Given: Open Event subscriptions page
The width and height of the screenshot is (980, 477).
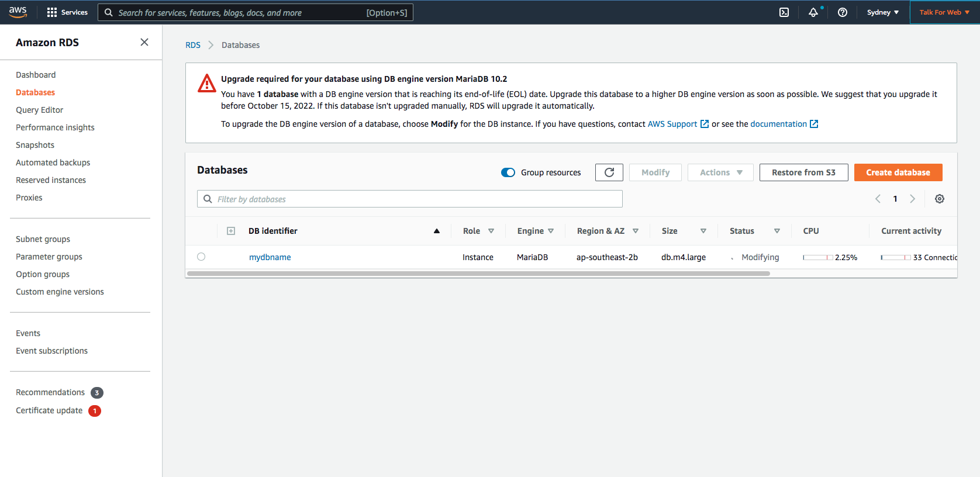Looking at the screenshot, I should coord(51,351).
